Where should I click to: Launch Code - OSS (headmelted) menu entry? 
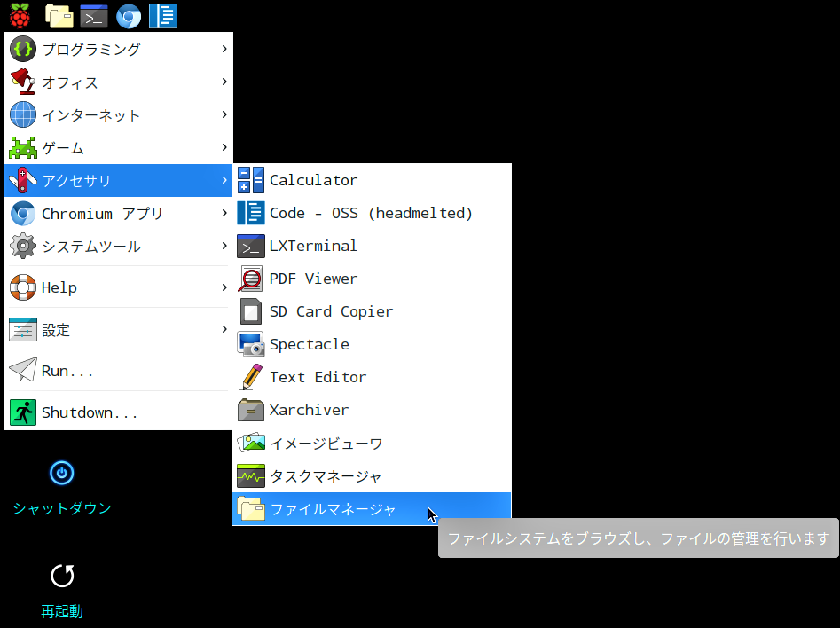372,213
